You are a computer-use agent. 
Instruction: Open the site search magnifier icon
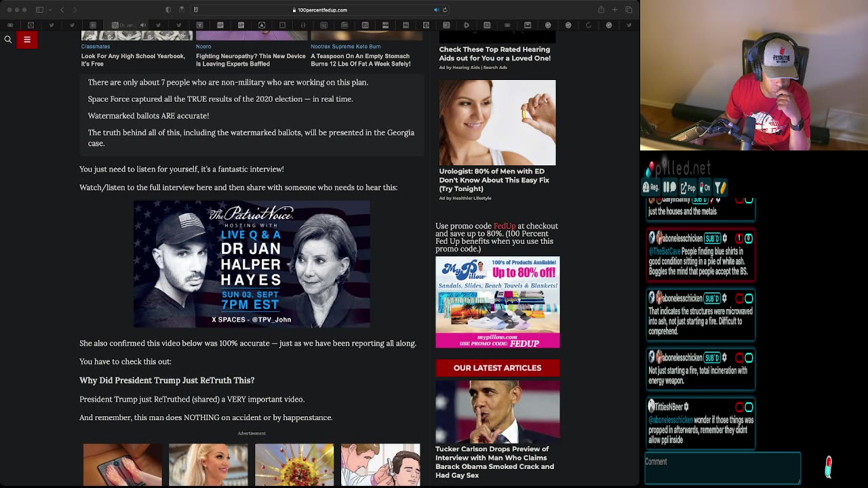(8, 39)
